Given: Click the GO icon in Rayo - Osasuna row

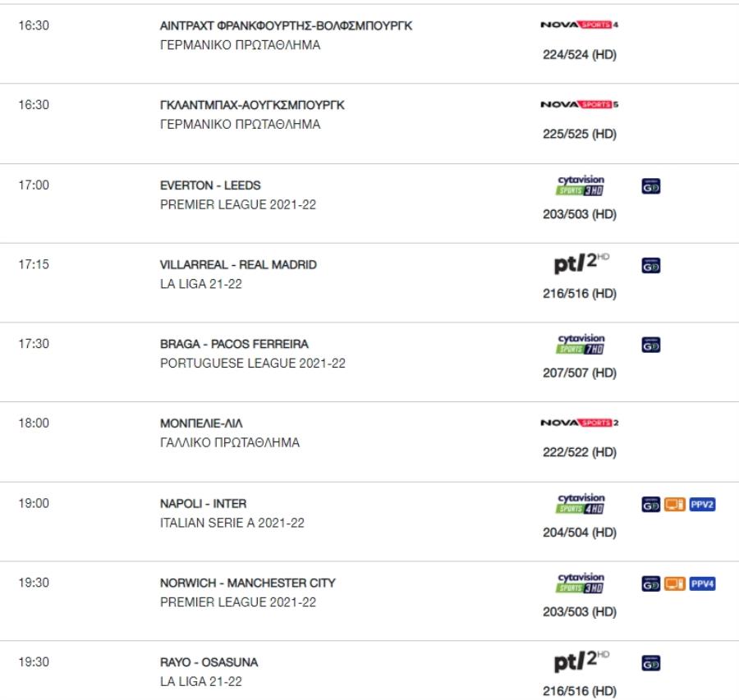Looking at the screenshot, I should click(x=651, y=663).
